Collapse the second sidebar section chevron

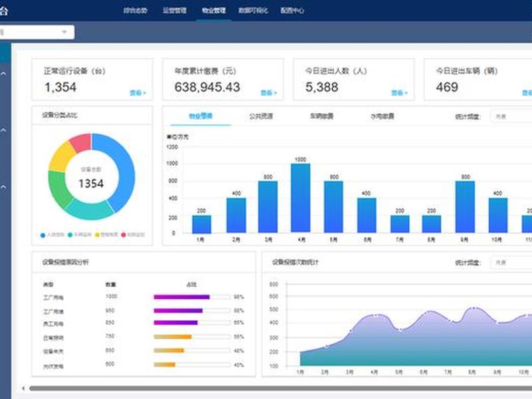click(3, 130)
